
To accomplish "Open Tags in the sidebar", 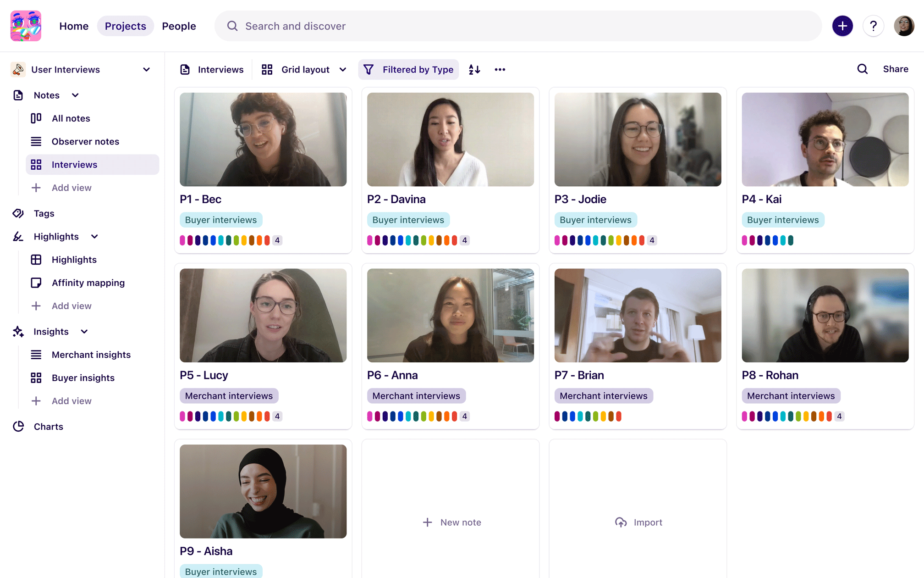I will (44, 213).
